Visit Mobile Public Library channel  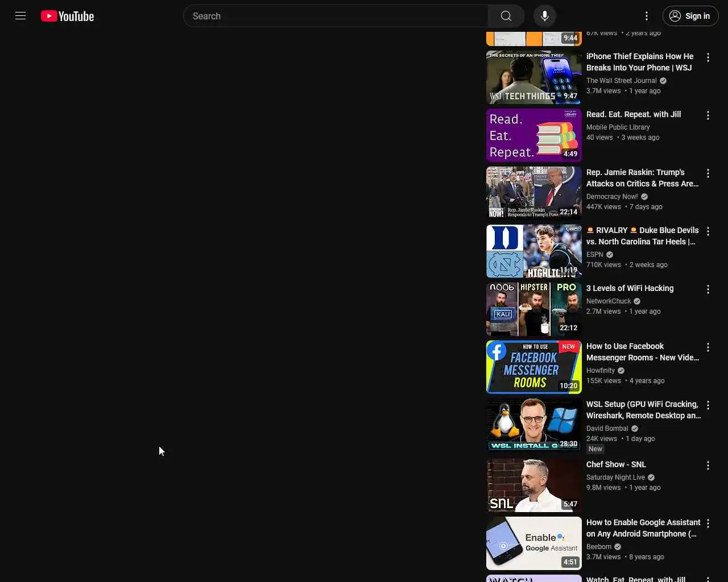618,127
